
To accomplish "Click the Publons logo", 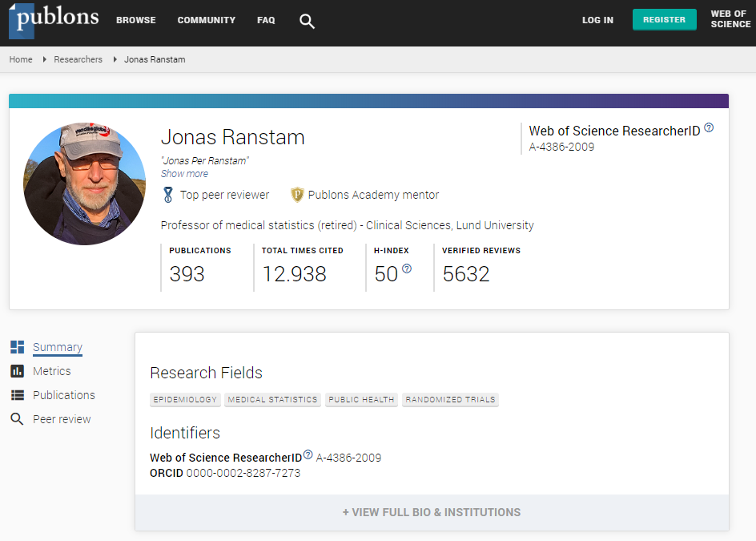I will click(54, 20).
